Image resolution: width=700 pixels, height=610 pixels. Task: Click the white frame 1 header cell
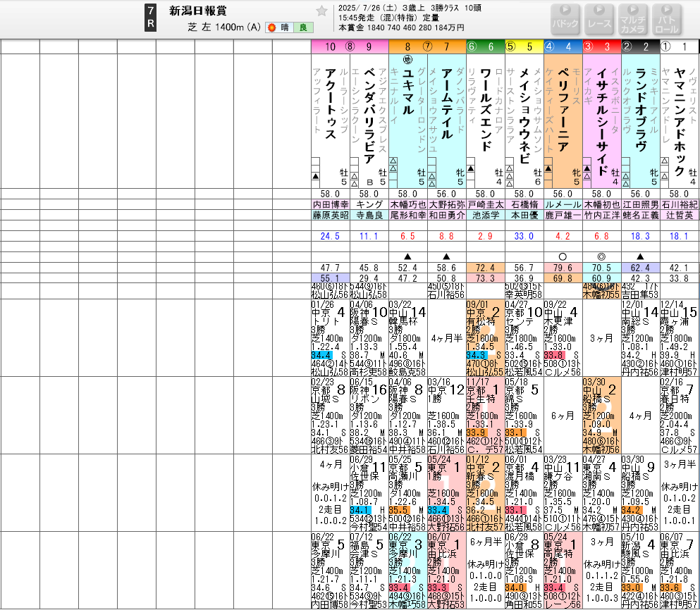[x=680, y=46]
